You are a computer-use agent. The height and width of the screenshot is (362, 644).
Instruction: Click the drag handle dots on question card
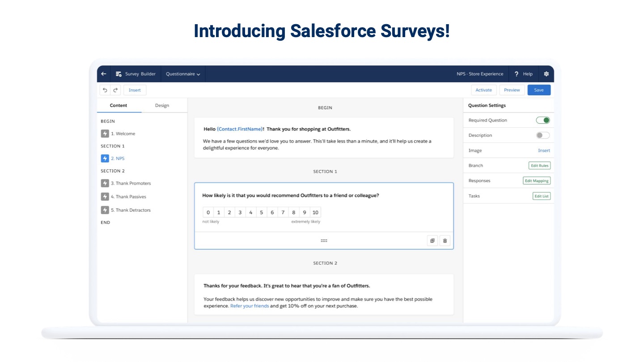tap(324, 240)
